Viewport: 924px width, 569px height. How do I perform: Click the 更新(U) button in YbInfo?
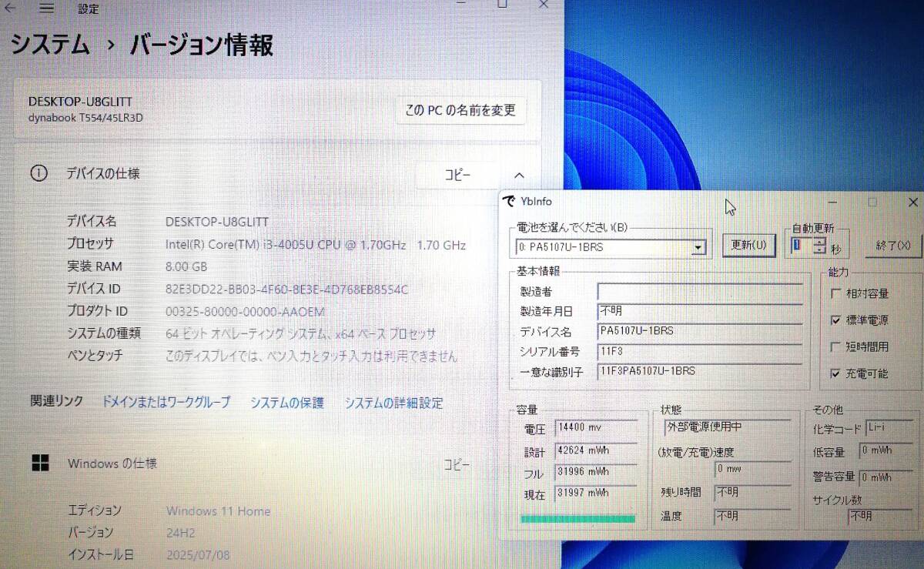pos(749,246)
